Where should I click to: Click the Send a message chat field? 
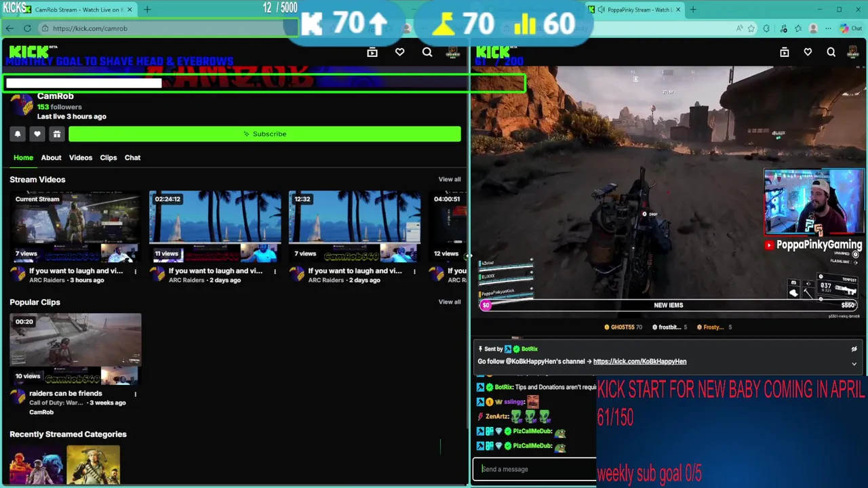[534, 469]
